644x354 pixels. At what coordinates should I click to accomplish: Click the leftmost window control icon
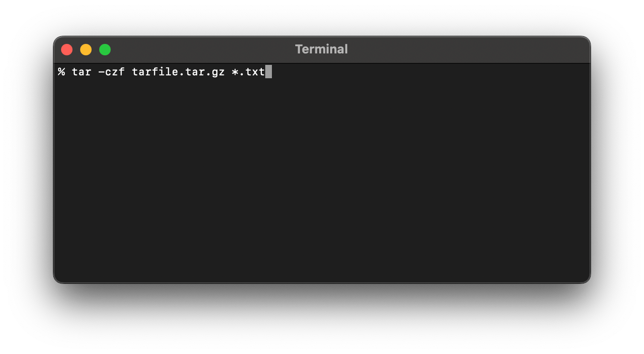tap(67, 49)
